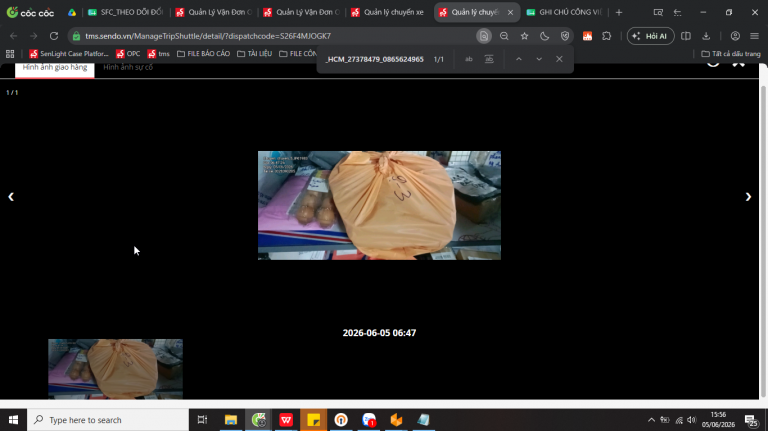Open the browser main menu (hamburger)

click(754, 36)
